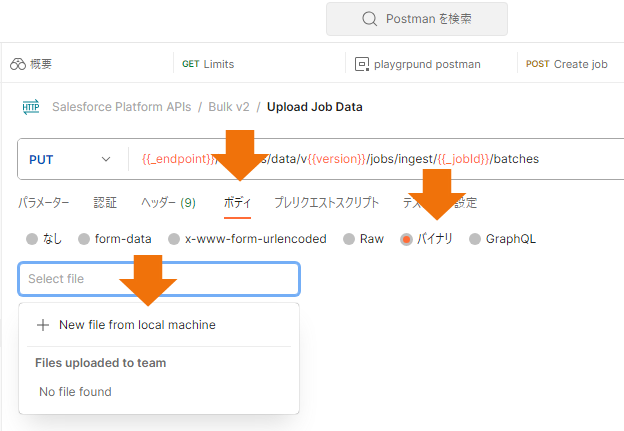Open the ボディ tab
This screenshot has height=431, width=624.
coord(237,203)
